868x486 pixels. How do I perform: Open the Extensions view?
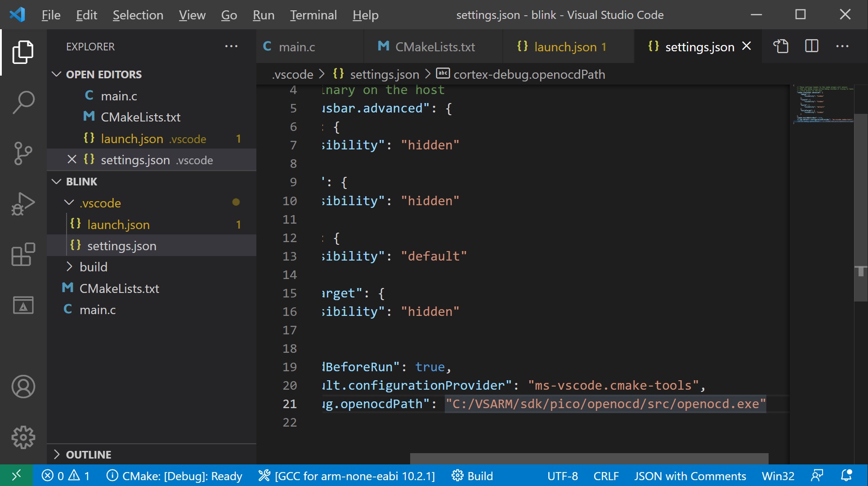pyautogui.click(x=23, y=255)
